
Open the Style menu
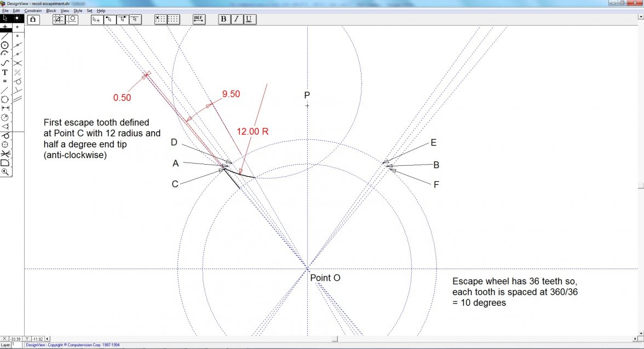pyautogui.click(x=78, y=10)
